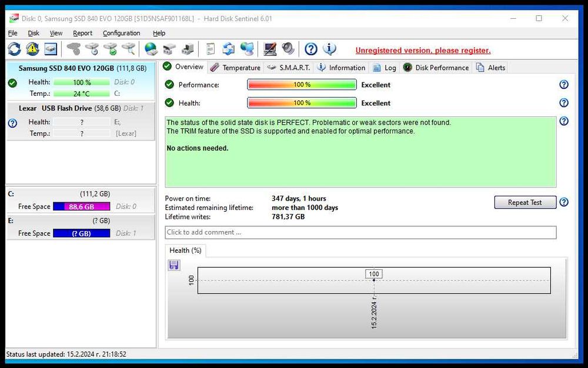This screenshot has height=368, width=588.
Task: Click question mark icon of Lexar drive
Action: (12, 123)
